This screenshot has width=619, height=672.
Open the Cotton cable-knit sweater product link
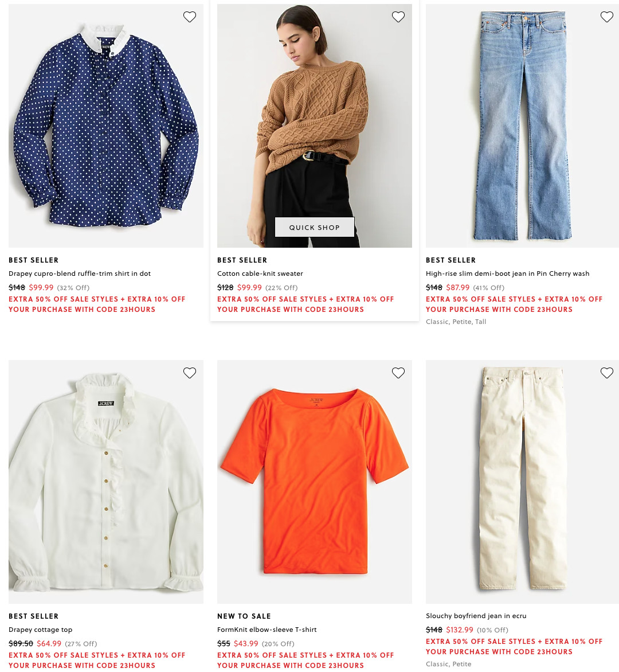(x=260, y=274)
